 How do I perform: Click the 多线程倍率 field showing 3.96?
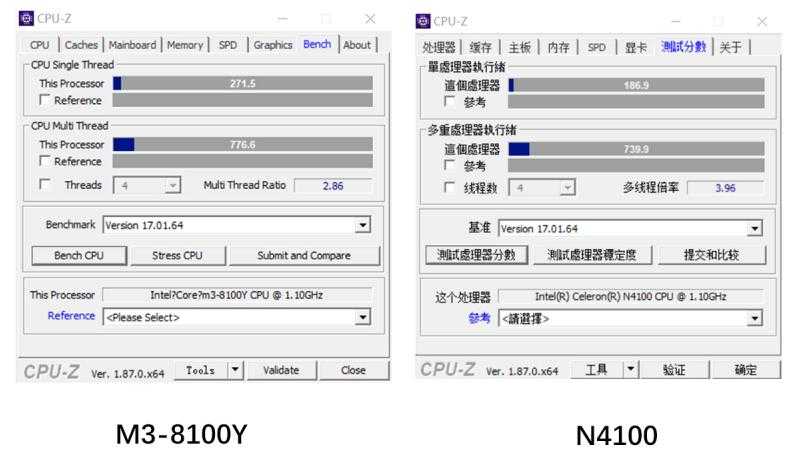pyautogui.click(x=726, y=188)
